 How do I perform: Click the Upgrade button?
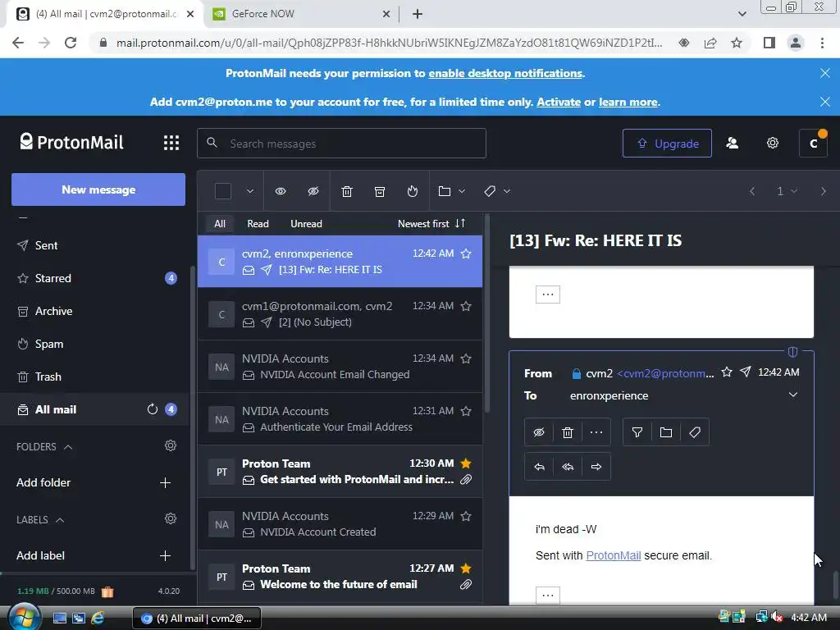(x=667, y=143)
